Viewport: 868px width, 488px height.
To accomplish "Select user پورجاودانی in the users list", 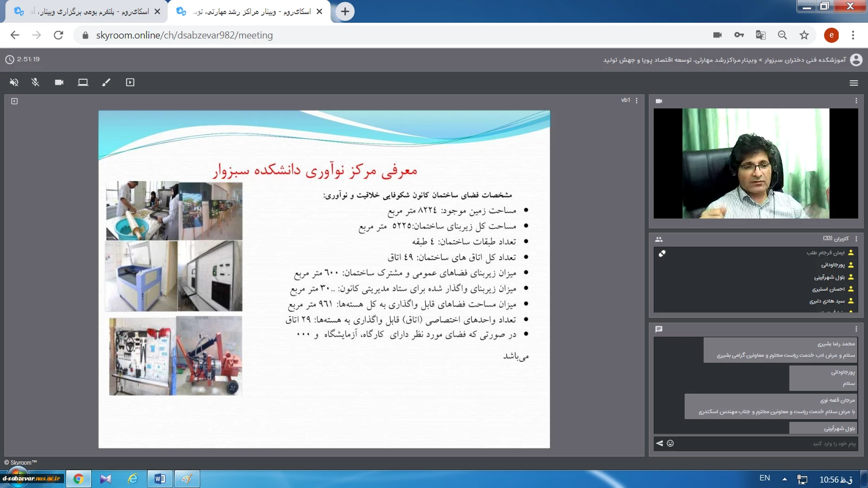I will [833, 265].
